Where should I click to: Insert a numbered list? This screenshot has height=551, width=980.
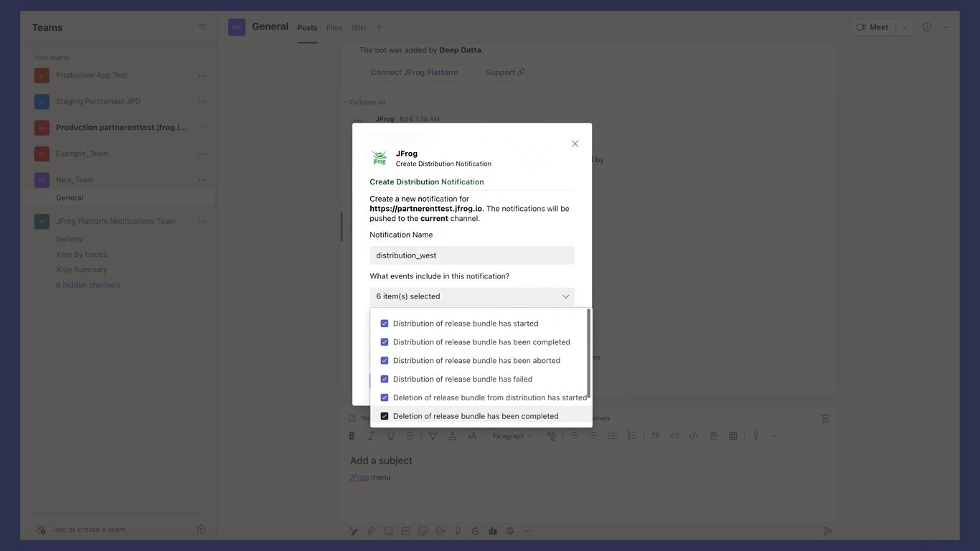(631, 435)
